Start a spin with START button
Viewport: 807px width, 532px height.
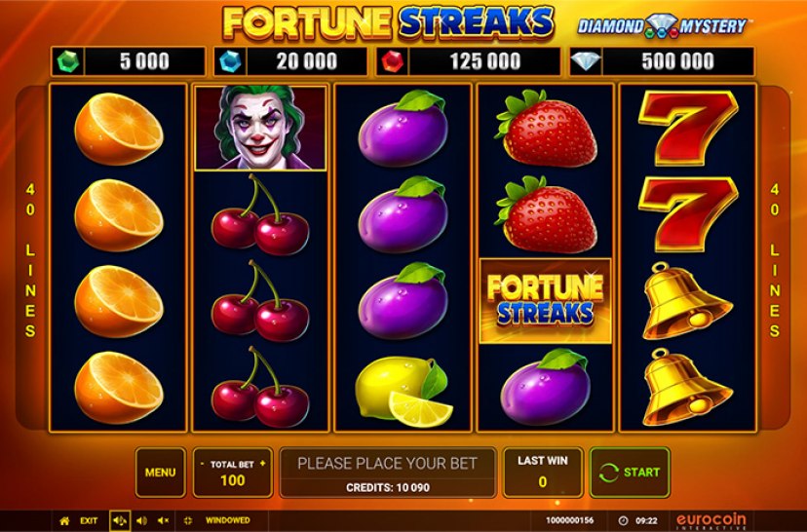coord(630,473)
